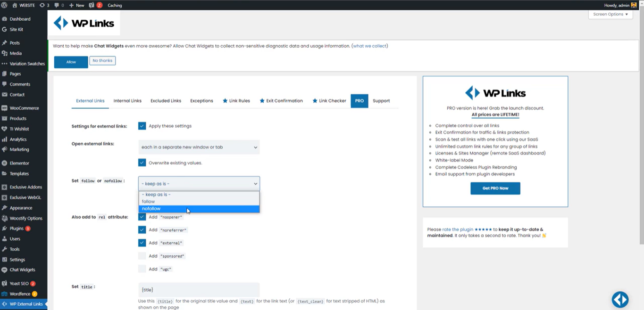Open Yoast icon with 2 notifications in admin bar
The height and width of the screenshot is (310, 644).
(96, 5)
